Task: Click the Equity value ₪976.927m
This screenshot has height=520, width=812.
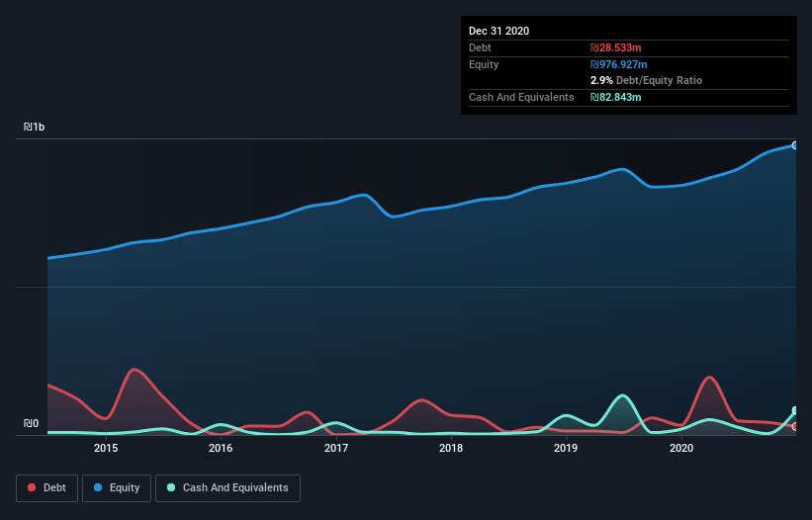Action: click(619, 64)
